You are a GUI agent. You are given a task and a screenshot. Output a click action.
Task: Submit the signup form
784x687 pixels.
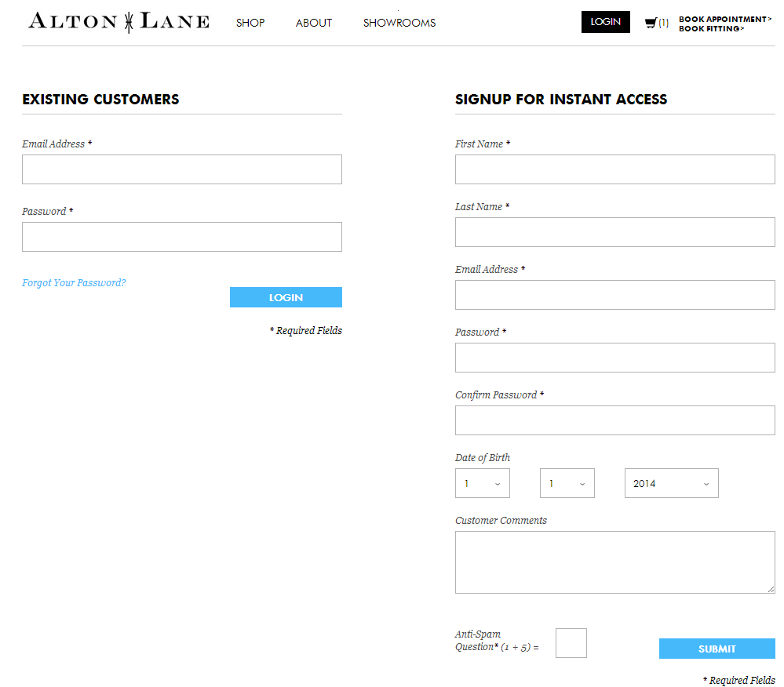tap(717, 649)
